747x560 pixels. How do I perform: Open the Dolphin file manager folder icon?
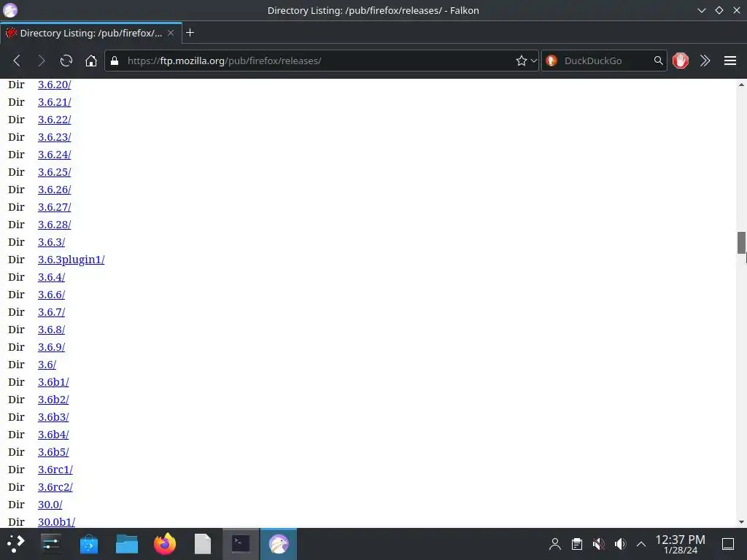point(127,544)
